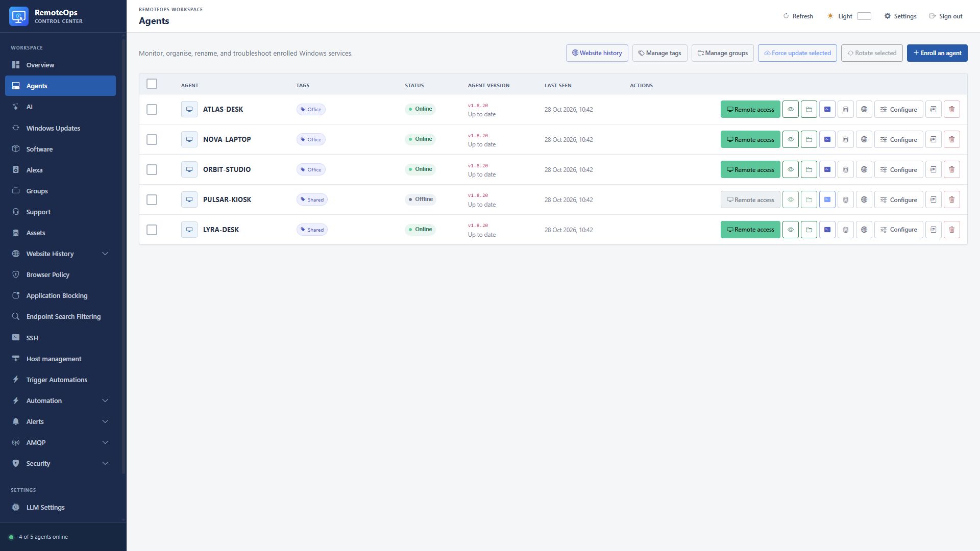The height and width of the screenshot is (551, 980).
Task: Open notes/log icon for ATLAS-DESK
Action: pyautogui.click(x=934, y=109)
